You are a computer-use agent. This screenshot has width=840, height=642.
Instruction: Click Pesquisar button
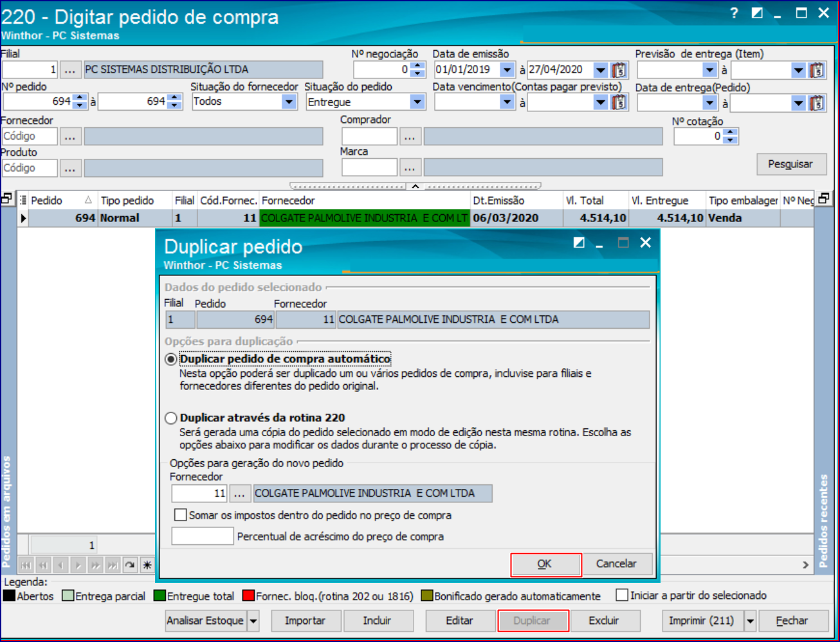[x=790, y=164]
